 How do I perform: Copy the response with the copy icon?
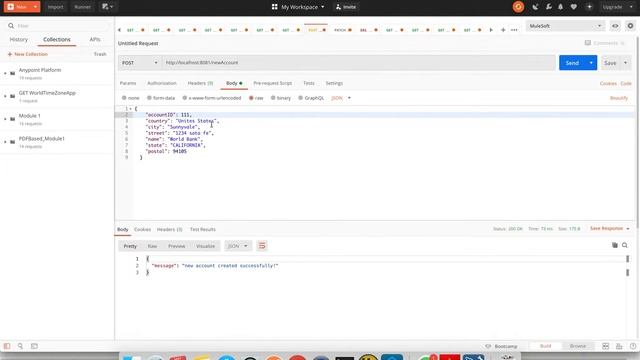coord(614,245)
